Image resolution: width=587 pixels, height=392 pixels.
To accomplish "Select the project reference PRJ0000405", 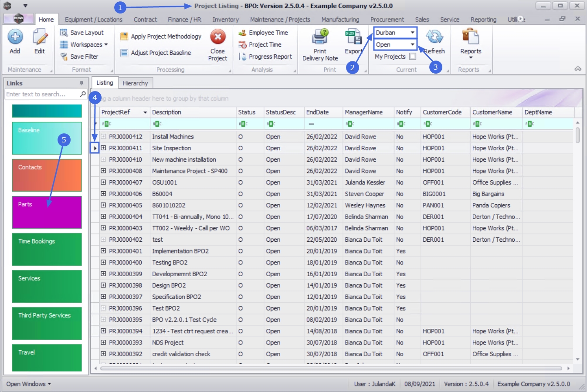I will tap(126, 205).
